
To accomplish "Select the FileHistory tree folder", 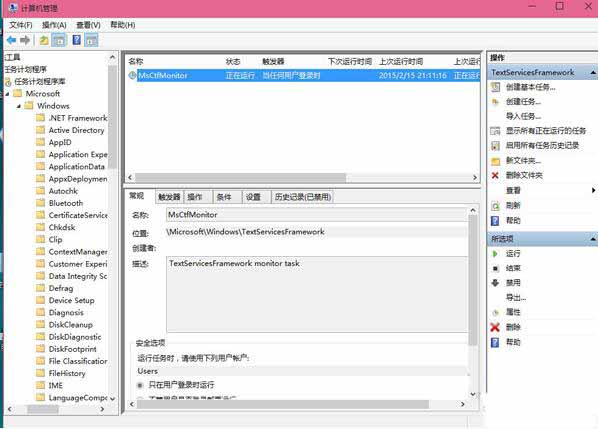I will [67, 373].
